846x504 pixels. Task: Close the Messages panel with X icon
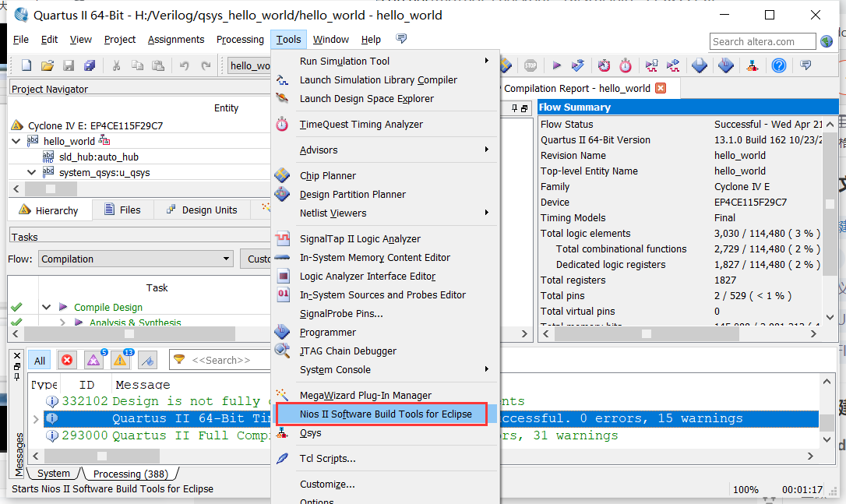(x=16, y=356)
